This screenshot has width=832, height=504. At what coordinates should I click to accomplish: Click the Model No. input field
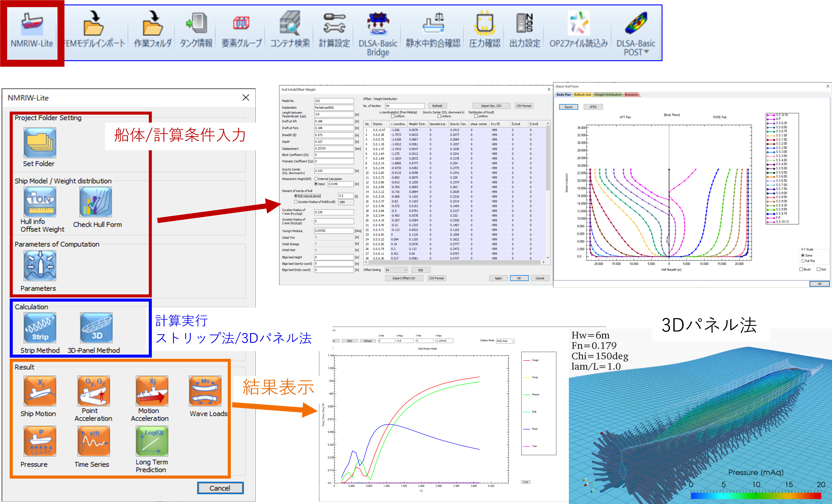point(334,101)
